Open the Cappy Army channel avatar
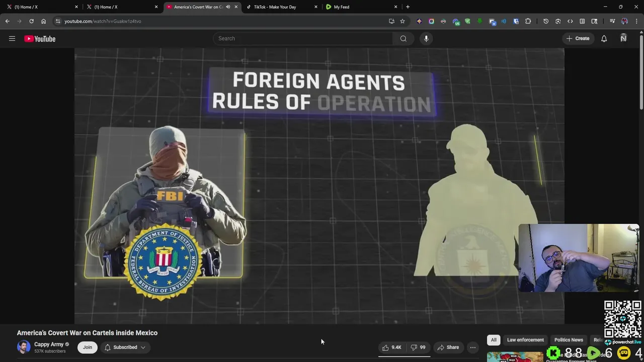 [x=24, y=347]
